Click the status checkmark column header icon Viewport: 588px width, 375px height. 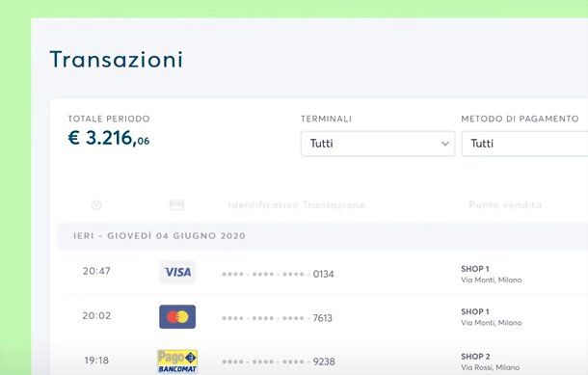[96, 205]
